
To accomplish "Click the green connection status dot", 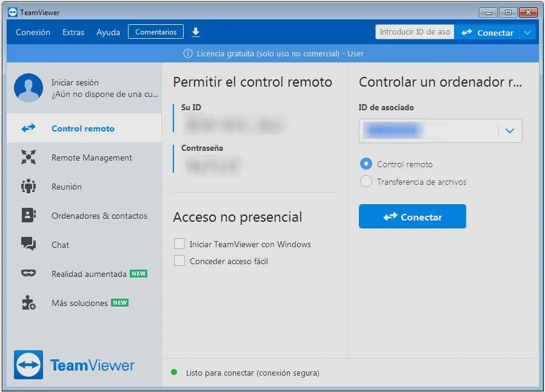I will pos(174,373).
